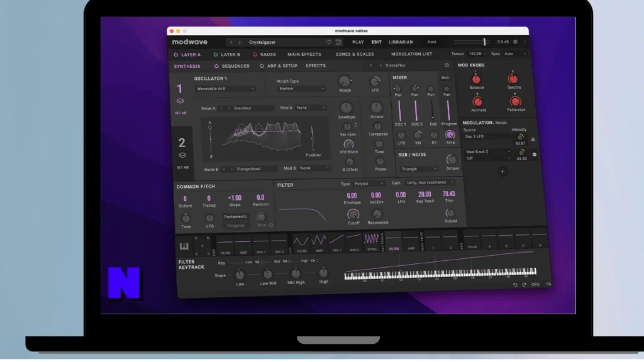This screenshot has height=362, width=644.
Task: Click the rate sync clock icon near Portamento
Action: pyautogui.click(x=270, y=224)
